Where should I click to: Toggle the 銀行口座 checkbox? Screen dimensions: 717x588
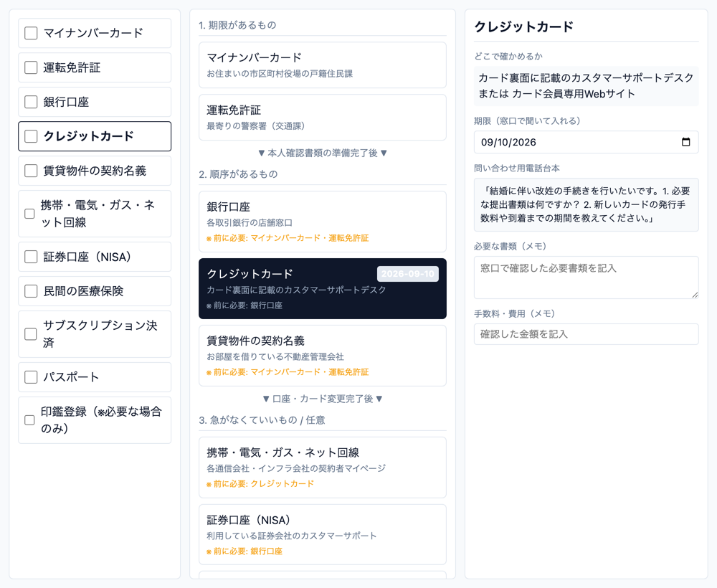pos(31,102)
